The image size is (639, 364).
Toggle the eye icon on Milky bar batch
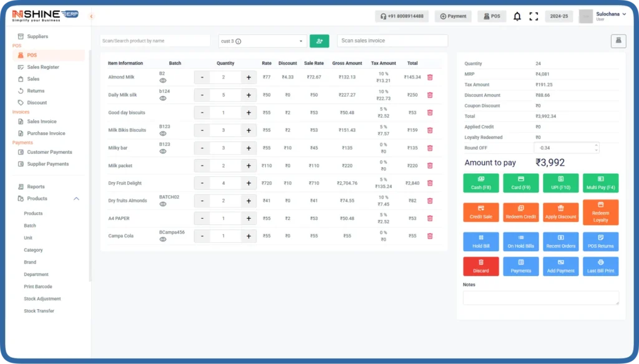click(163, 151)
